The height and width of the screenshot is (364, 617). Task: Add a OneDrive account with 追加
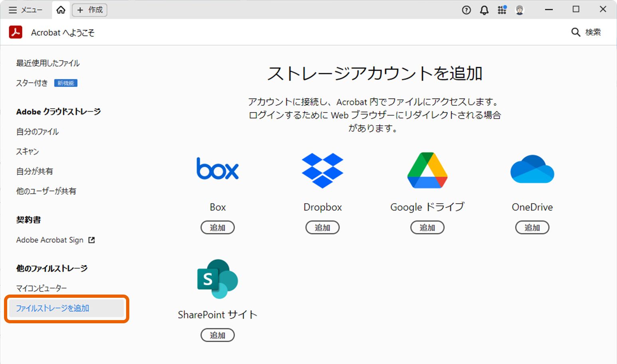click(532, 227)
